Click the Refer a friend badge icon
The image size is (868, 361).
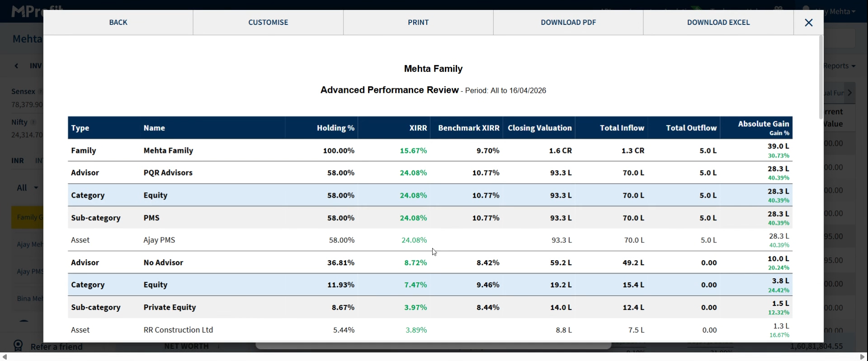18,346
